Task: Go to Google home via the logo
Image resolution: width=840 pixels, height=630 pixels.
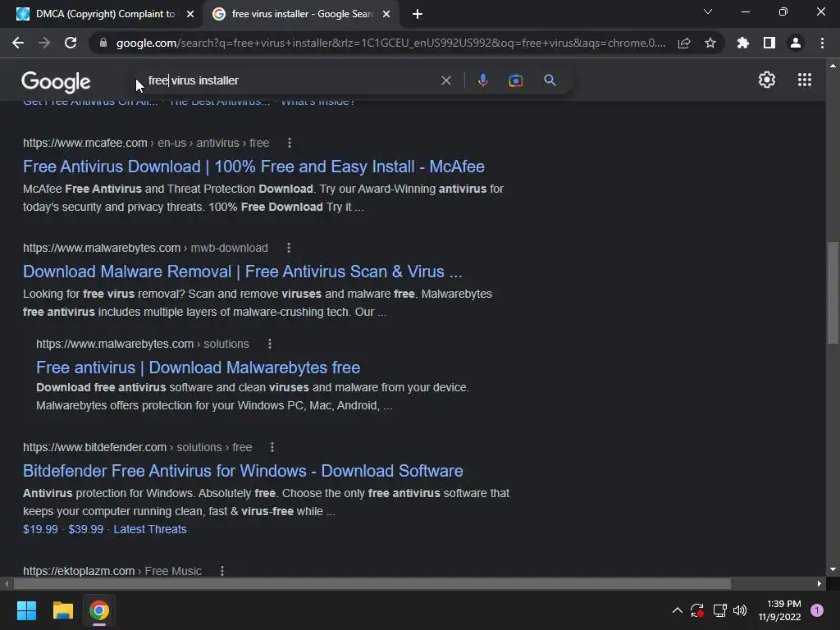Action: tap(56, 81)
